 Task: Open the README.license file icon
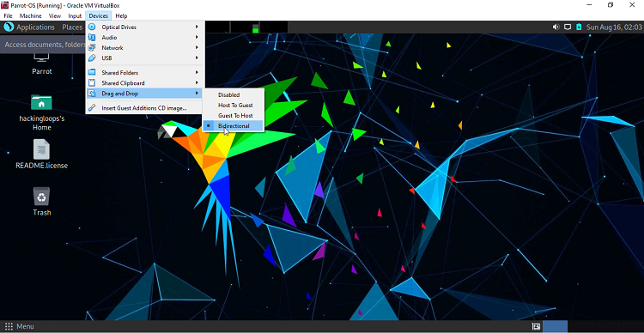41,149
